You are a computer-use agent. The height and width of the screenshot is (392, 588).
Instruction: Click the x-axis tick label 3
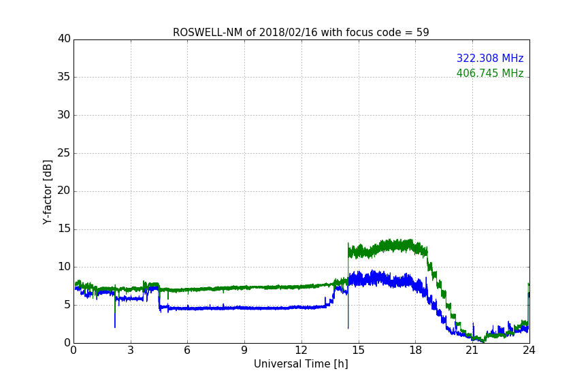131,350
